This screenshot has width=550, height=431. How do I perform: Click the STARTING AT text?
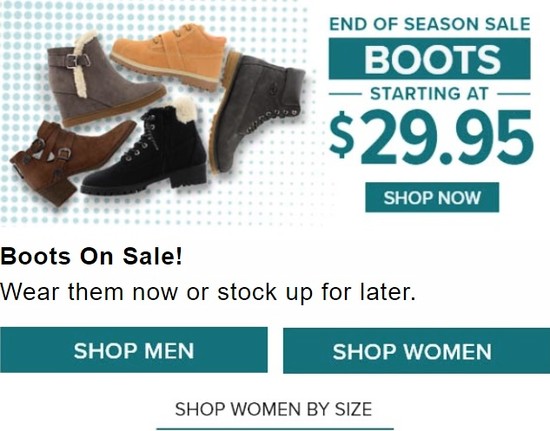point(429,94)
